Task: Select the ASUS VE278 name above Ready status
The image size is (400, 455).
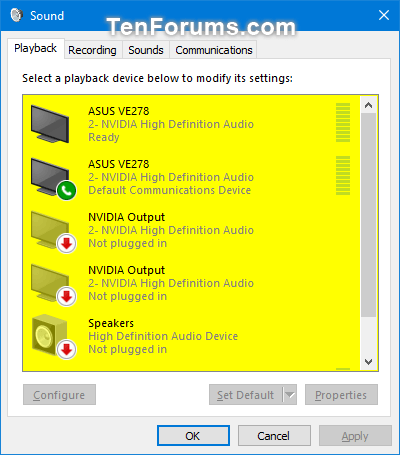Action: pyautogui.click(x=119, y=111)
